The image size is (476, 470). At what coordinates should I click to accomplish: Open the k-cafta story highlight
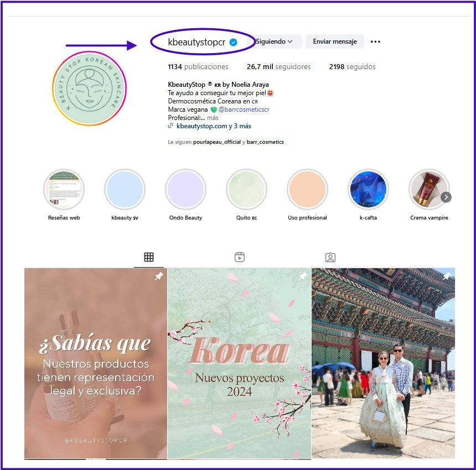coord(368,189)
